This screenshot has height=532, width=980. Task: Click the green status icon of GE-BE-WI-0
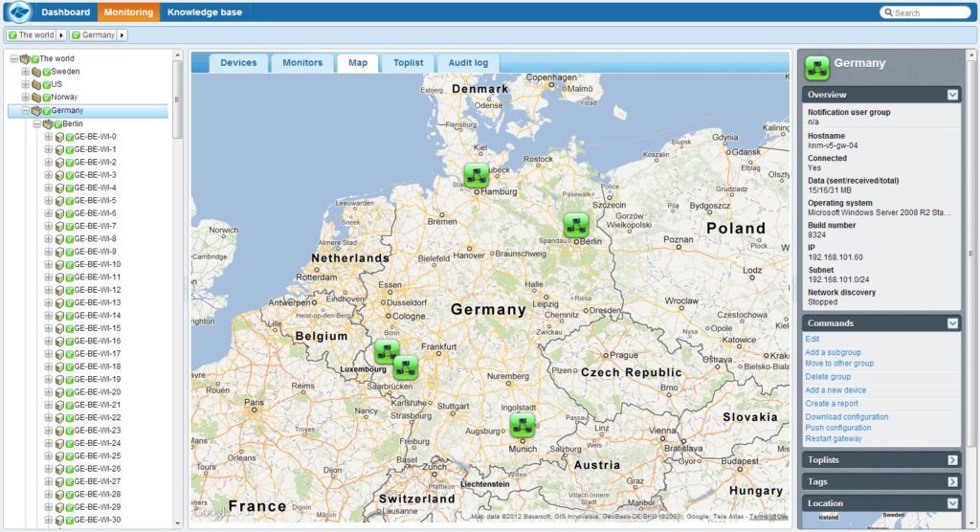click(69, 137)
